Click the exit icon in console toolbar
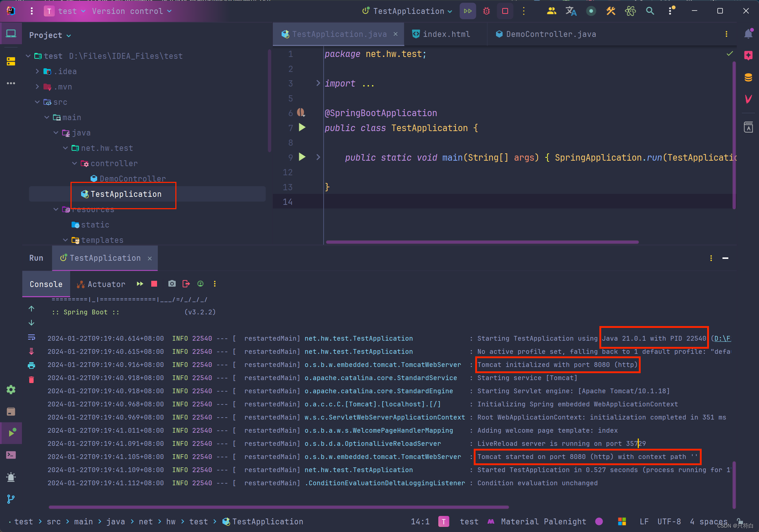 click(x=186, y=284)
